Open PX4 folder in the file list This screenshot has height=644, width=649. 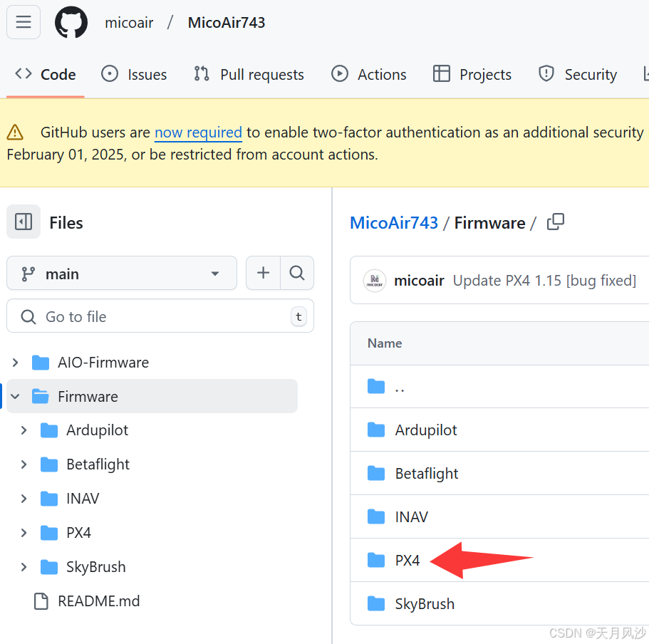coord(407,561)
